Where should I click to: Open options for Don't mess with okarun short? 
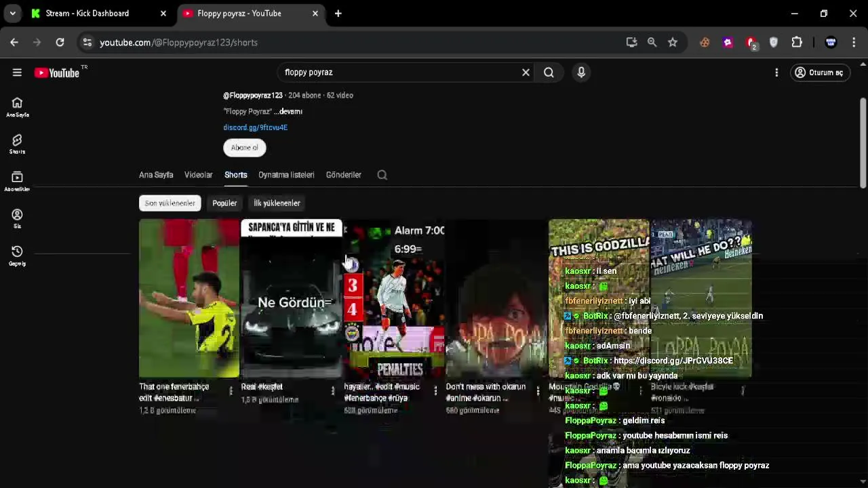coord(538,390)
